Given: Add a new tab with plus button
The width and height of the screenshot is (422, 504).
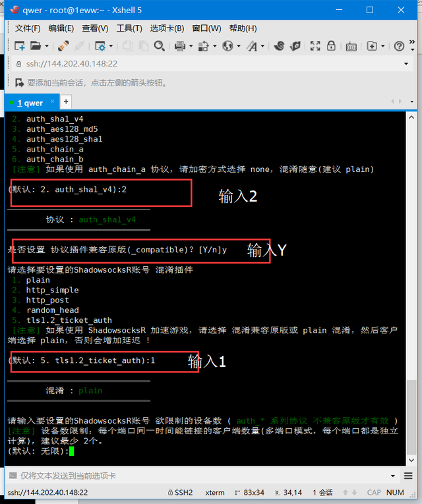Looking at the screenshot, I should point(66,101).
